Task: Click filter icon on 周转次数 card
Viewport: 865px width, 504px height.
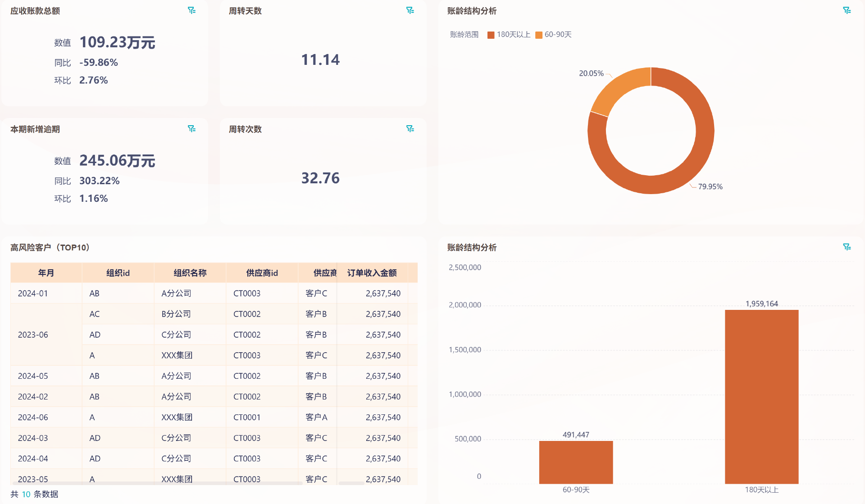Action: coord(410,129)
